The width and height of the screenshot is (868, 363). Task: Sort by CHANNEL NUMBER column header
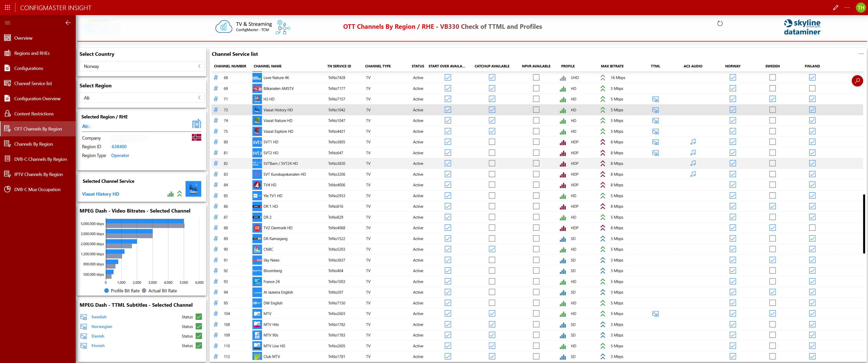[x=230, y=66]
